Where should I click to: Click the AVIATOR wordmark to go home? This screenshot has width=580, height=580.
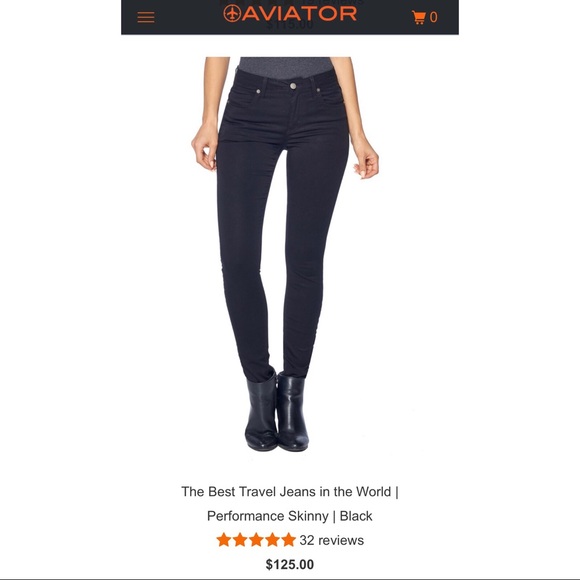300,14
